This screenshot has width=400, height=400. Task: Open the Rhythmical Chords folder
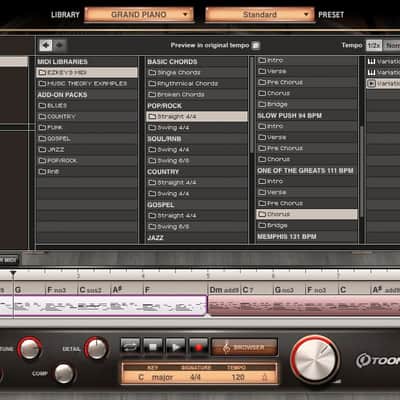pyautogui.click(x=197, y=83)
